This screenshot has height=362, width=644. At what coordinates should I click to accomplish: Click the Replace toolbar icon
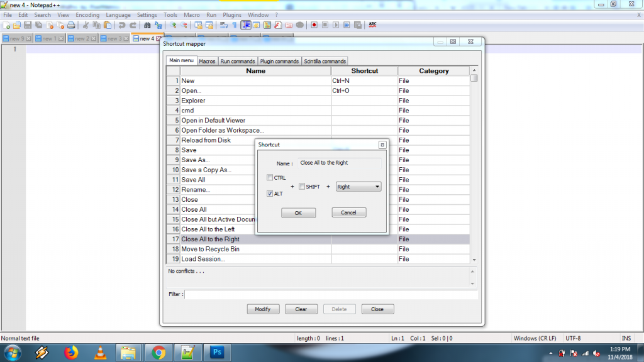point(158,25)
